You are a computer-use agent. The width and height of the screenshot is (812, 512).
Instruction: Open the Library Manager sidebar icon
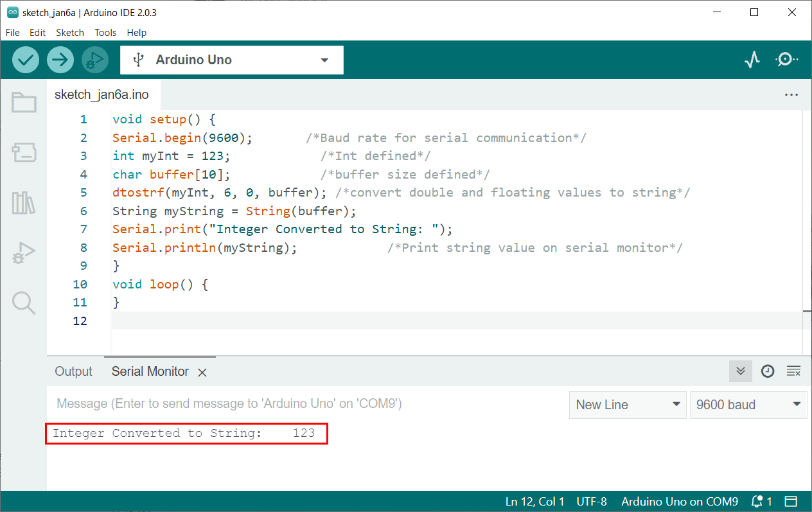pyautogui.click(x=24, y=202)
